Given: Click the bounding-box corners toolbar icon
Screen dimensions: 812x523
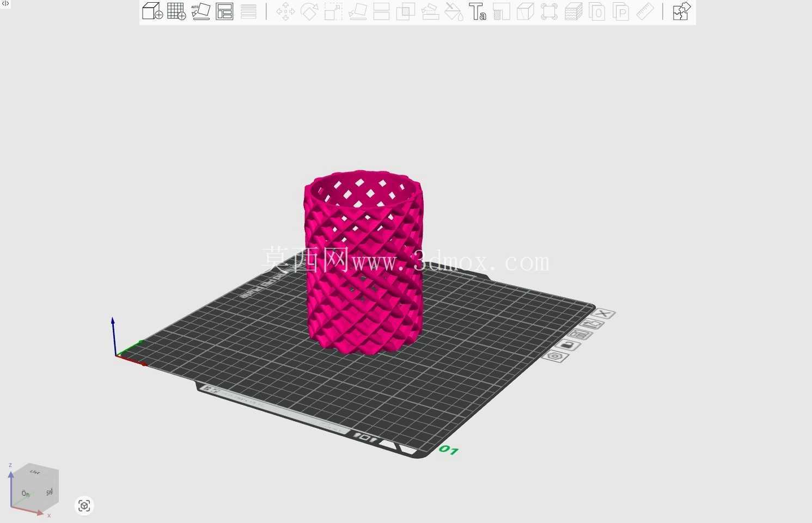Looking at the screenshot, I should 549,11.
